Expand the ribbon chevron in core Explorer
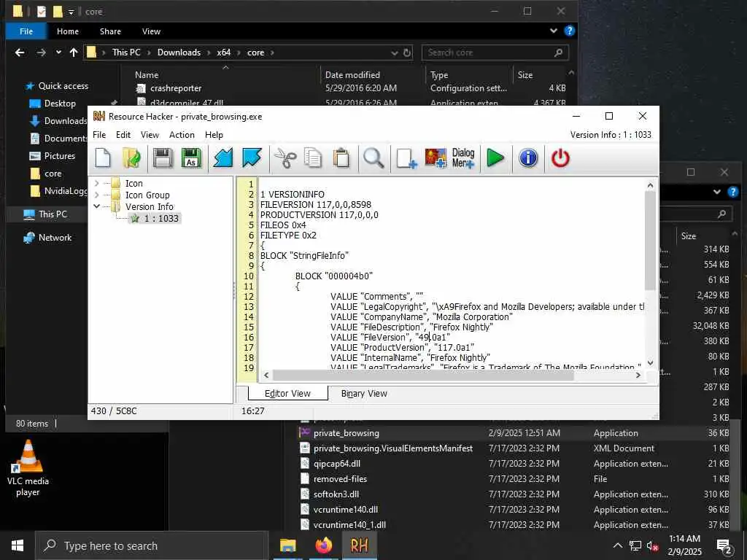This screenshot has height=560, width=747. [553, 31]
